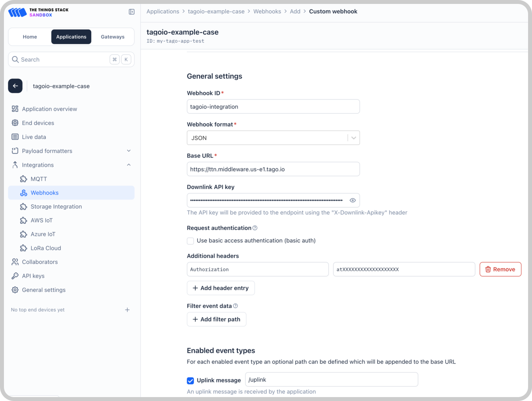Click the Live data list icon

[x=15, y=137]
